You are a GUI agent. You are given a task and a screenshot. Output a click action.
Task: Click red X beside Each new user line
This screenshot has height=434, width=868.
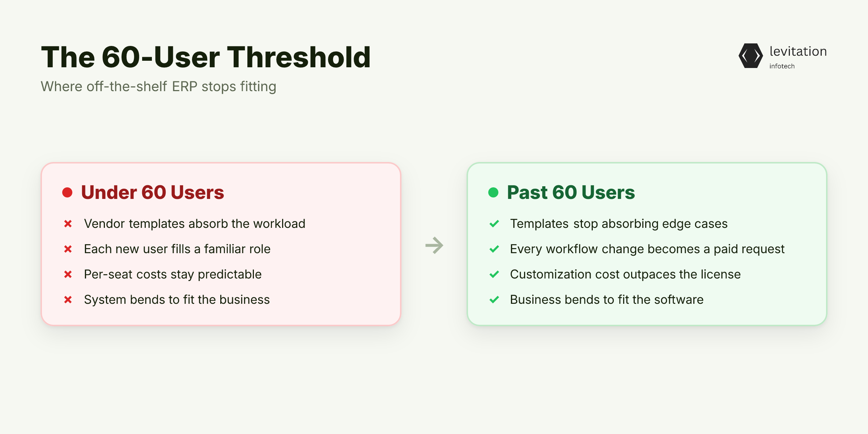point(68,249)
